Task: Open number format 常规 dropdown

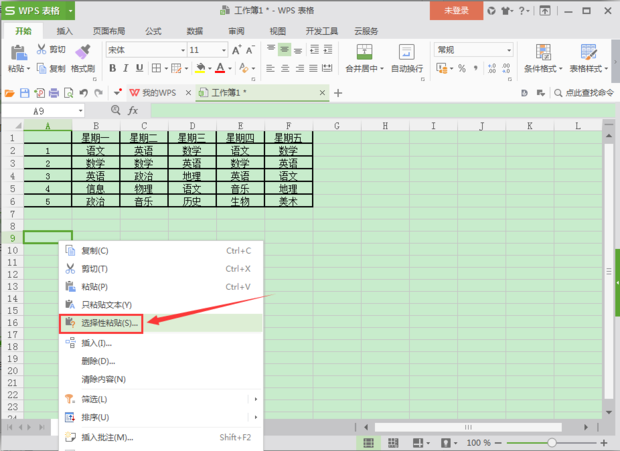Action: coord(509,50)
